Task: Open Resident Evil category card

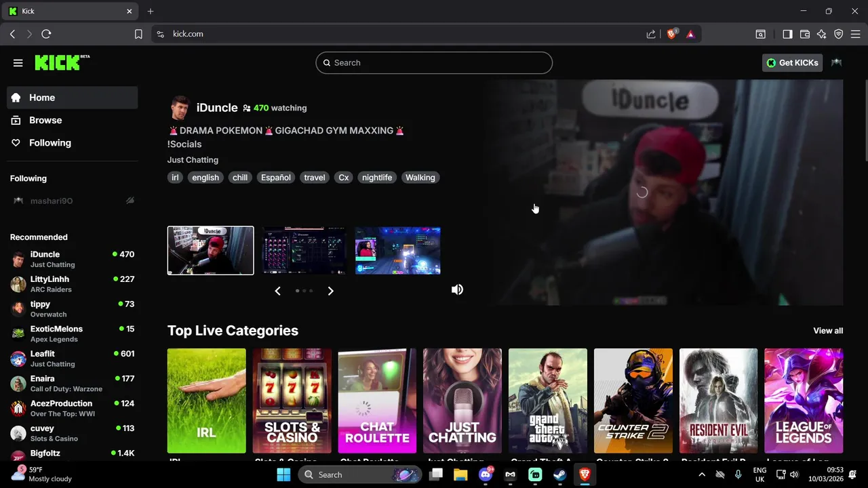Action: click(x=718, y=401)
